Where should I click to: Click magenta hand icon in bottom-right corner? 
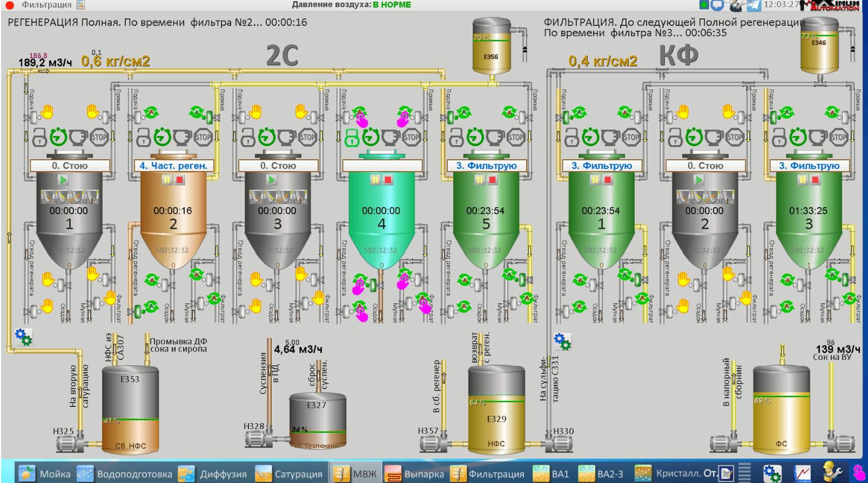[x=859, y=473]
